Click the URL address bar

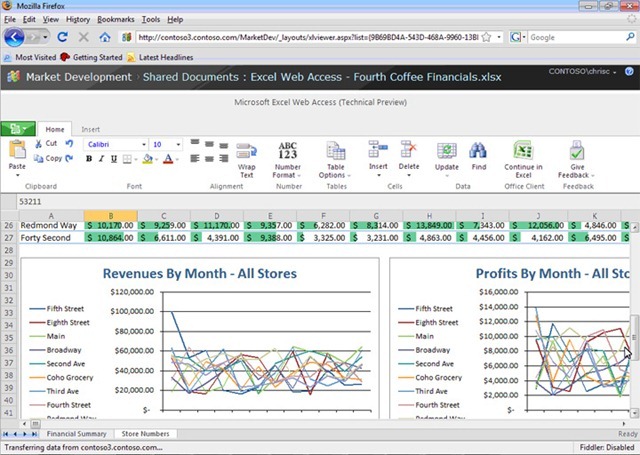308,38
